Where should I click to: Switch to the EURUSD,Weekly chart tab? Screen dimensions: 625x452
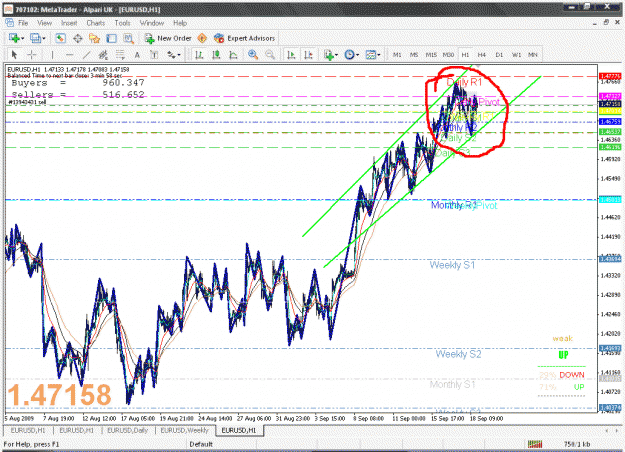click(185, 430)
